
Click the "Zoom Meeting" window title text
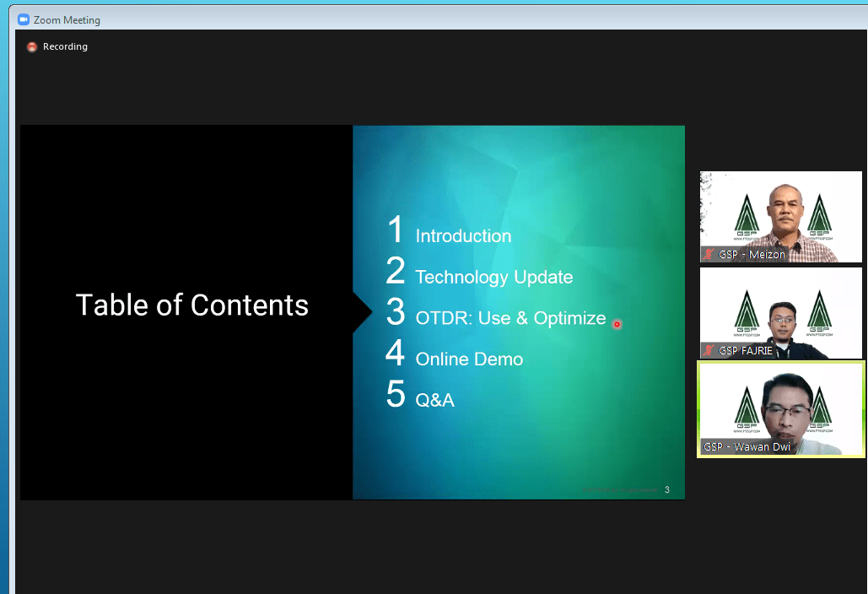[x=67, y=20]
